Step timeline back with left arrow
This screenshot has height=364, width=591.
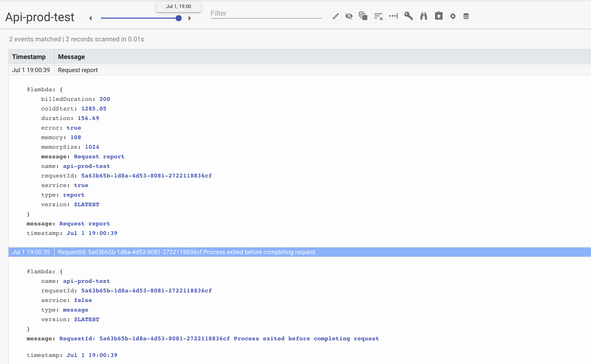91,18
